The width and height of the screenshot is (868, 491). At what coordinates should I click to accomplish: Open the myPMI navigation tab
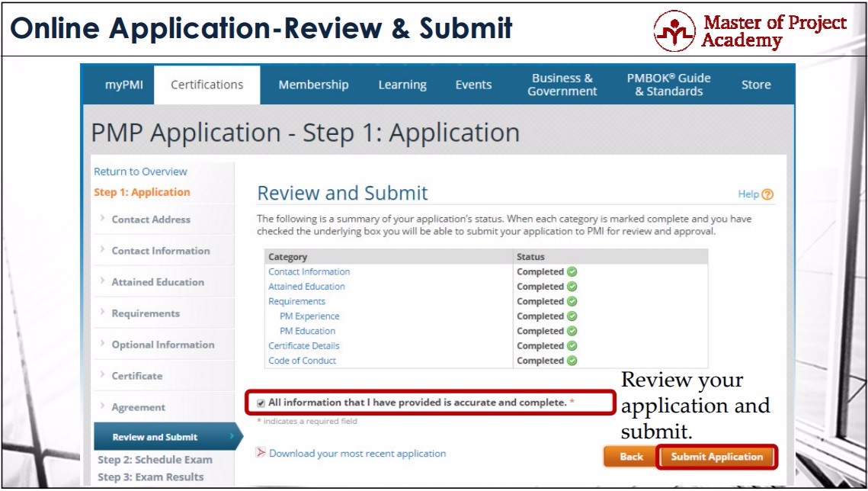point(124,85)
